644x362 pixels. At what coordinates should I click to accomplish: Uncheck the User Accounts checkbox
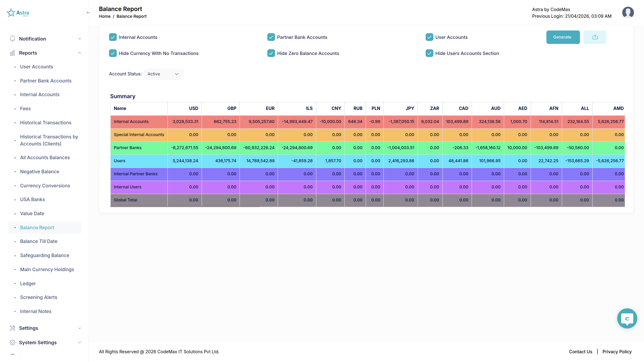tap(429, 37)
